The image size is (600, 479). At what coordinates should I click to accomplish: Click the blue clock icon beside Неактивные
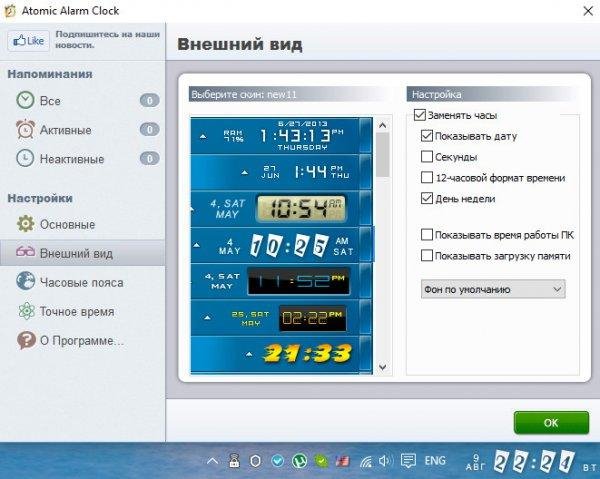(x=25, y=158)
